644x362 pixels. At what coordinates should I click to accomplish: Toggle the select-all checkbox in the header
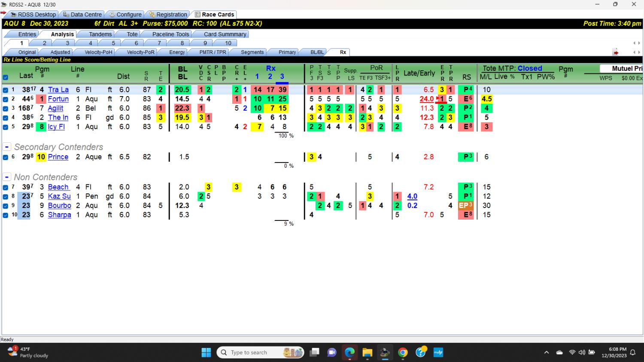tap(6, 78)
